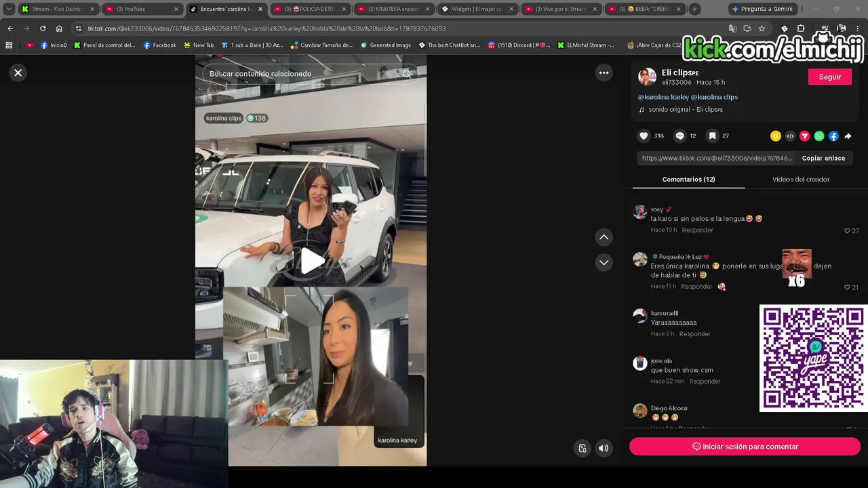Click Copiar enlace button

point(823,158)
